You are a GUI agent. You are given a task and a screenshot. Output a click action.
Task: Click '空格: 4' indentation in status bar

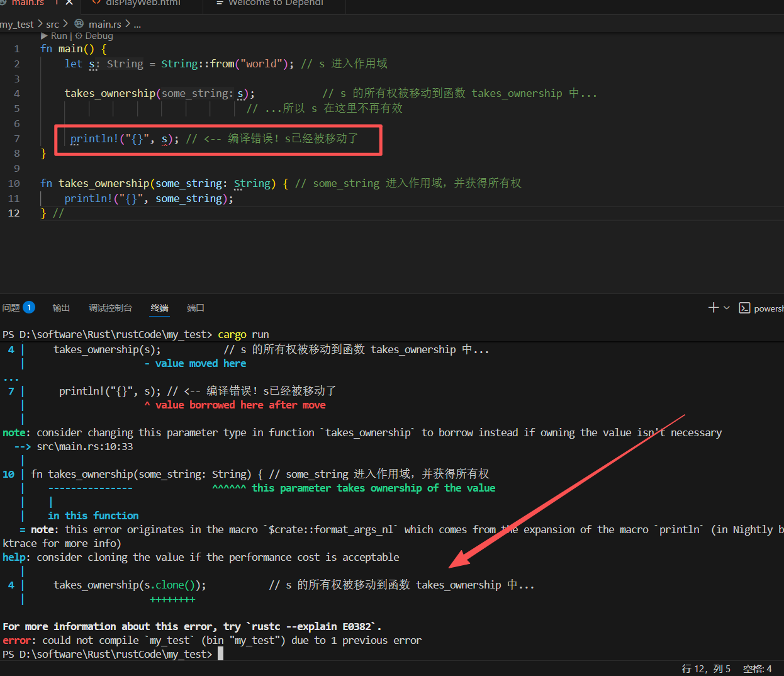758,668
